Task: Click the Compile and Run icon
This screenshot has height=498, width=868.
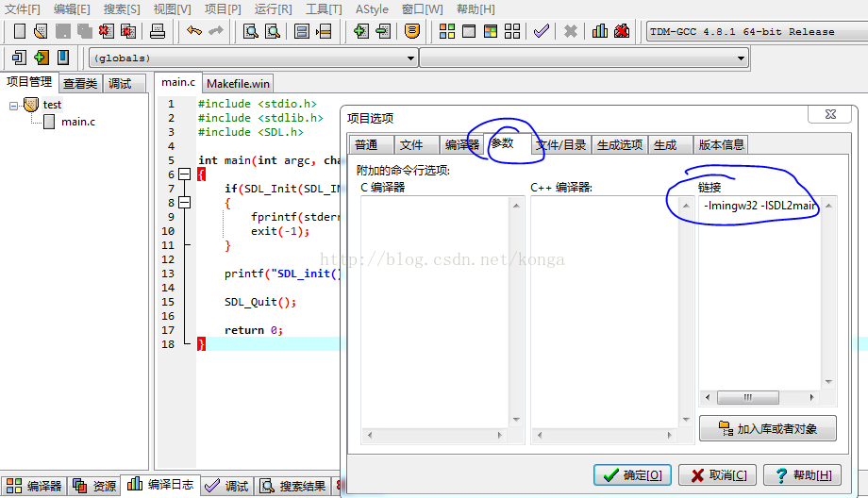Action: [491, 31]
